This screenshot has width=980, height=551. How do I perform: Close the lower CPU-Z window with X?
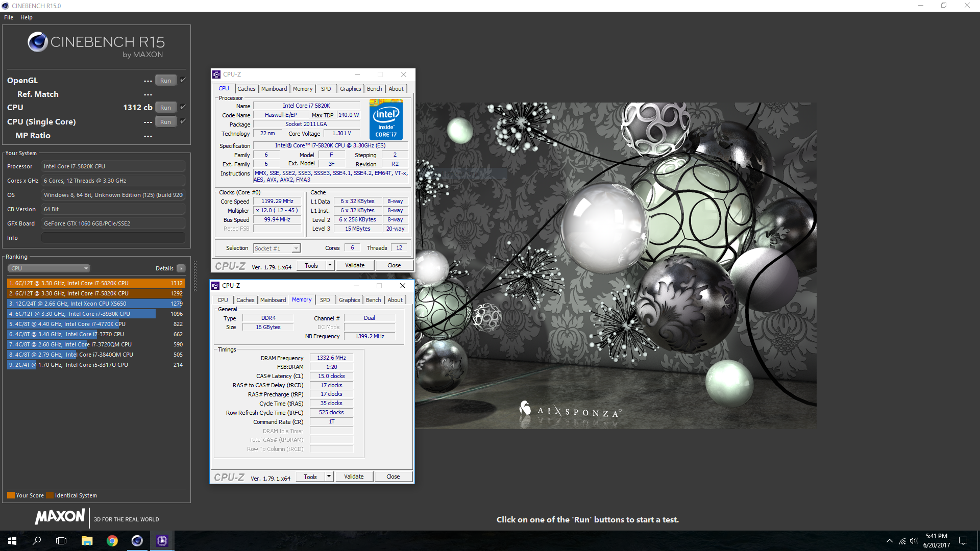(403, 286)
